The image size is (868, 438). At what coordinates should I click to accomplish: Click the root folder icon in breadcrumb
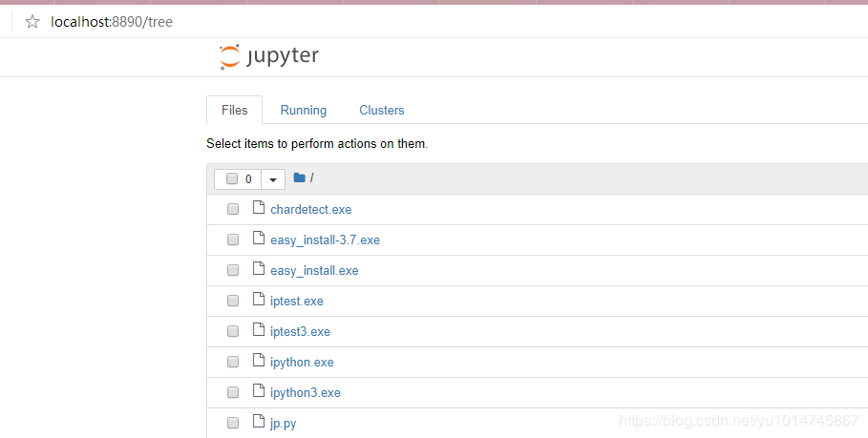coord(299,178)
